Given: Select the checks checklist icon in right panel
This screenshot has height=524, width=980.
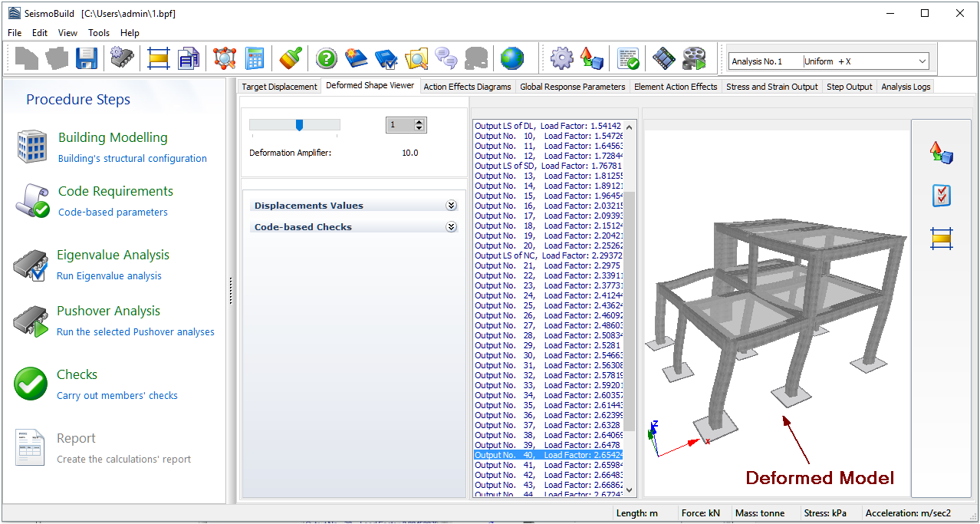Looking at the screenshot, I should click(941, 196).
